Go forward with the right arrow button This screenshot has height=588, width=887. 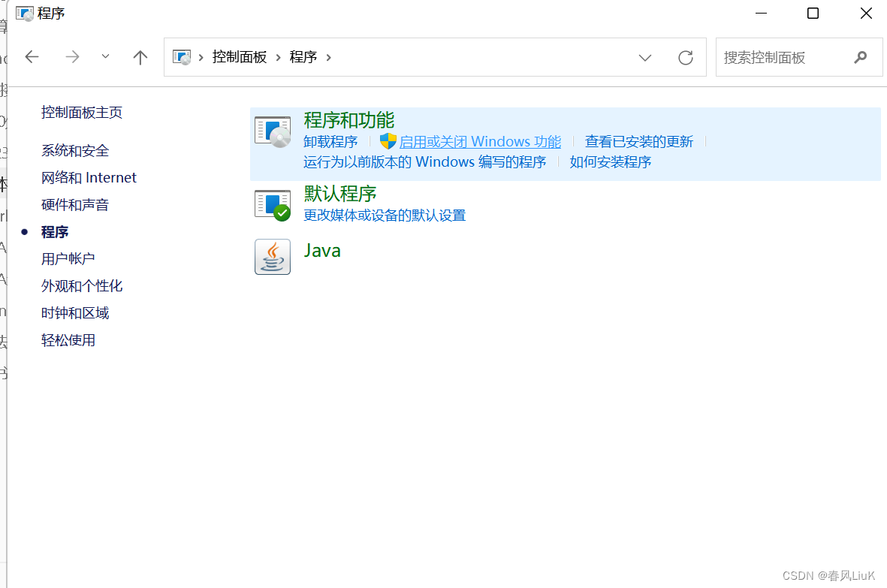tap(72, 56)
